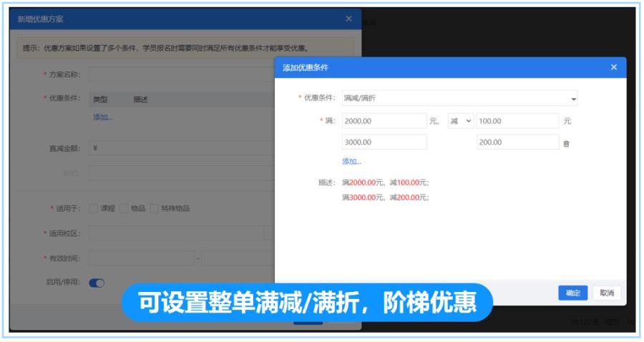The width and height of the screenshot is (644, 342).
Task: Click 添加... link in 优惠条件 table
Action: [102, 117]
